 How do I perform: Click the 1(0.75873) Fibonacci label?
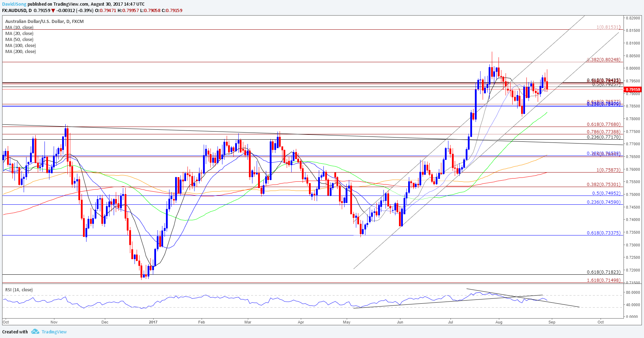(608, 170)
